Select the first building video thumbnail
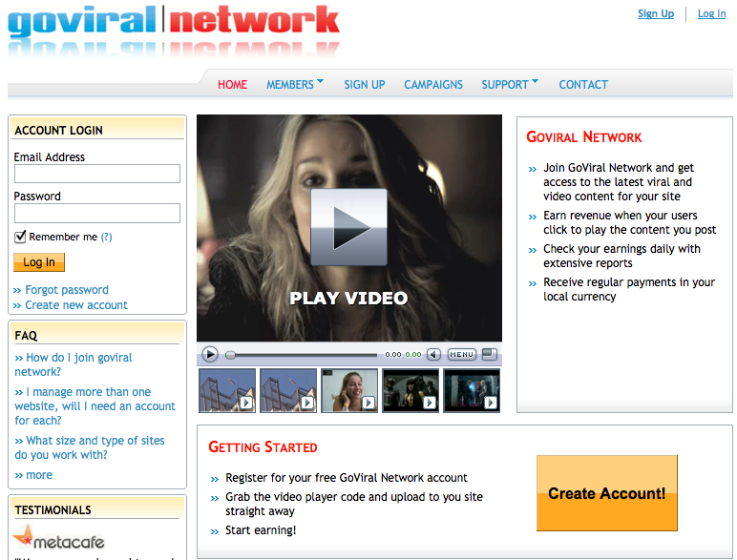Screen dimensions: 737x560 (227, 390)
